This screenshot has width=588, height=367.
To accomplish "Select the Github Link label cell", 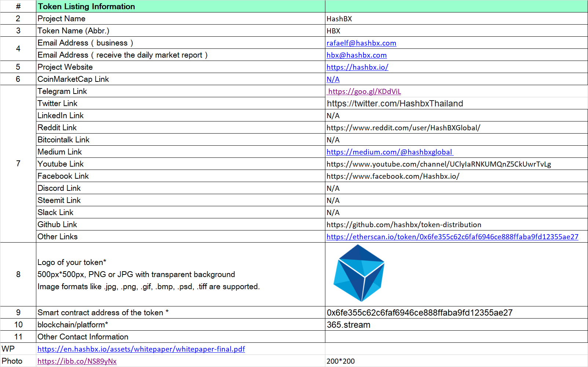I will [180, 225].
